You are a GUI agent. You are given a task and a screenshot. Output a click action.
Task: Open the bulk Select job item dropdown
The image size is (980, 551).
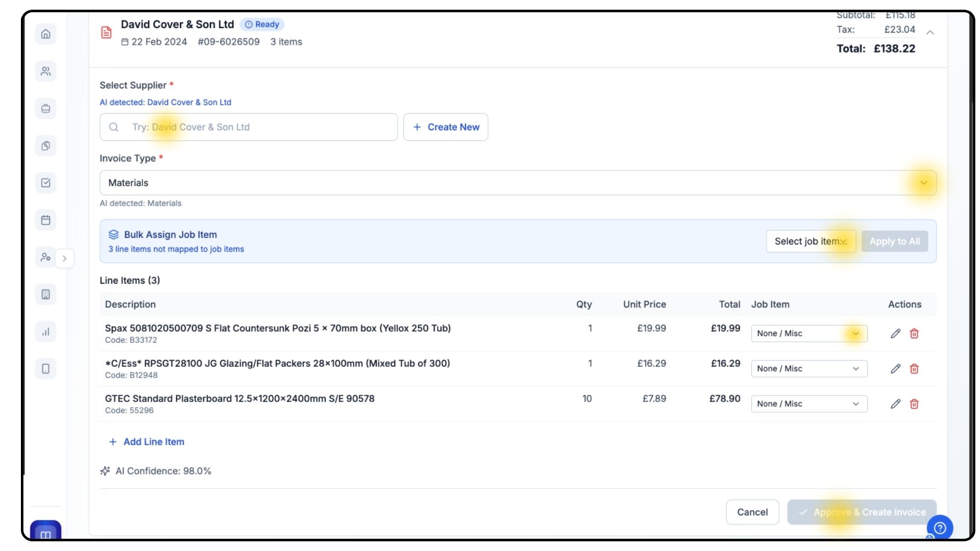coord(811,241)
